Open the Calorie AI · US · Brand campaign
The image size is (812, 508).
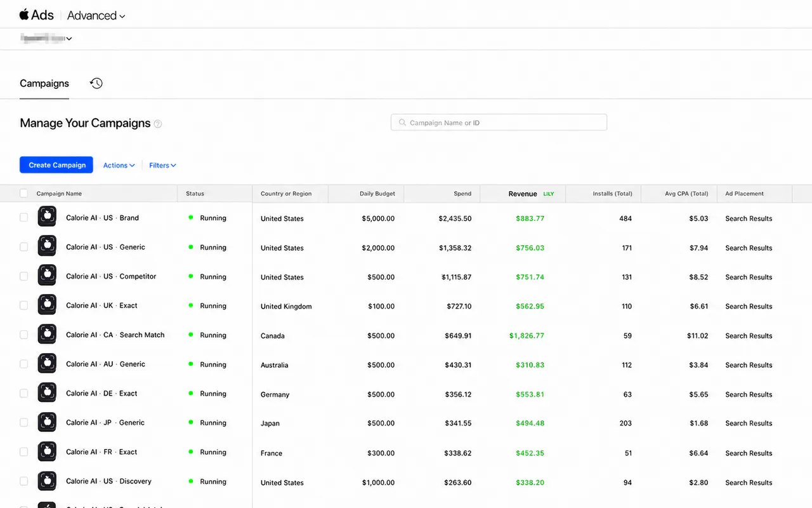tap(102, 218)
